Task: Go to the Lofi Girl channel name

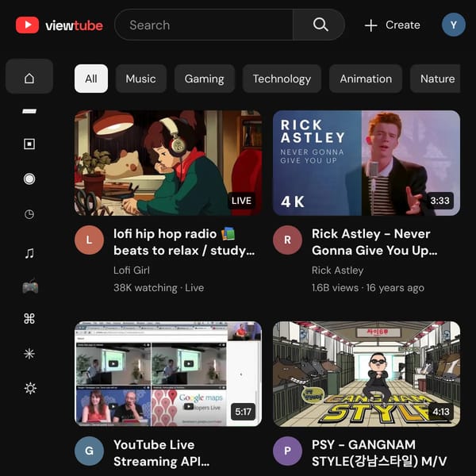Action: tap(132, 271)
